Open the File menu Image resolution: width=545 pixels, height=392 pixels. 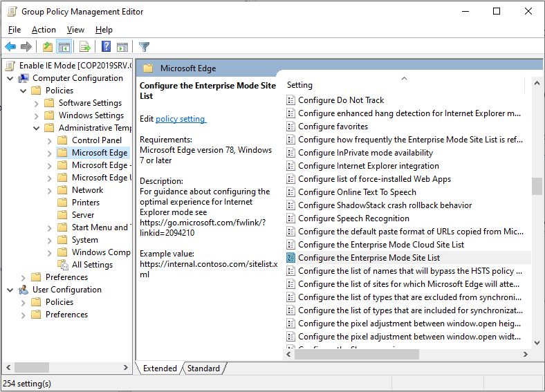coord(15,30)
